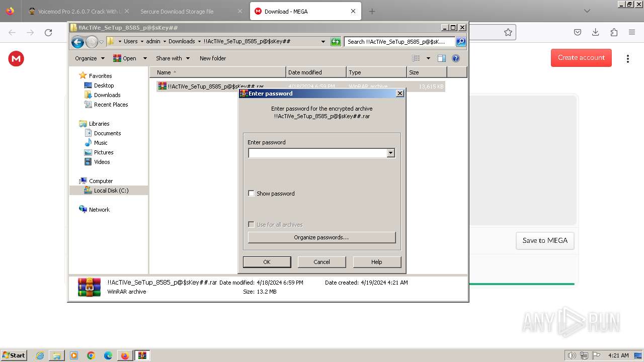Expand the view options dropdown arrow
The image size is (644, 362).
(428, 58)
